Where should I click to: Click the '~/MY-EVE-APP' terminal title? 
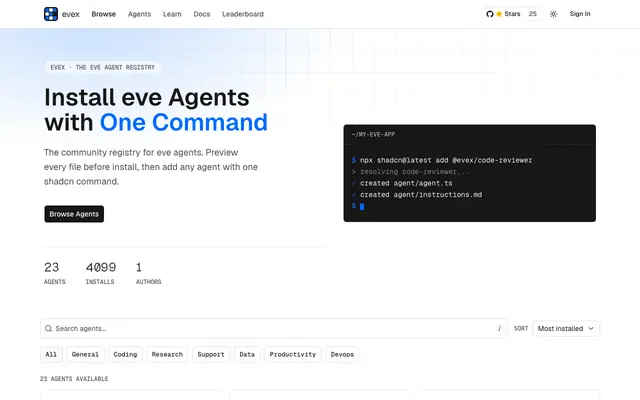pyautogui.click(x=373, y=134)
